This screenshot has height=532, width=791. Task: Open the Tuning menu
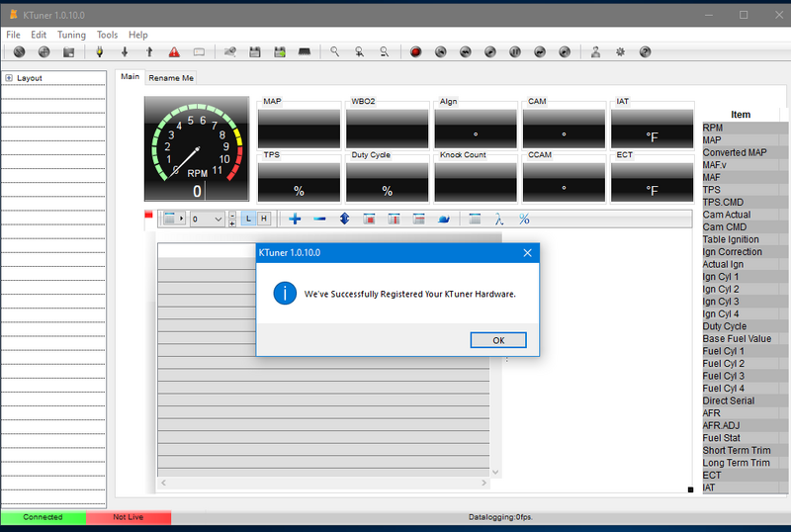pos(71,35)
